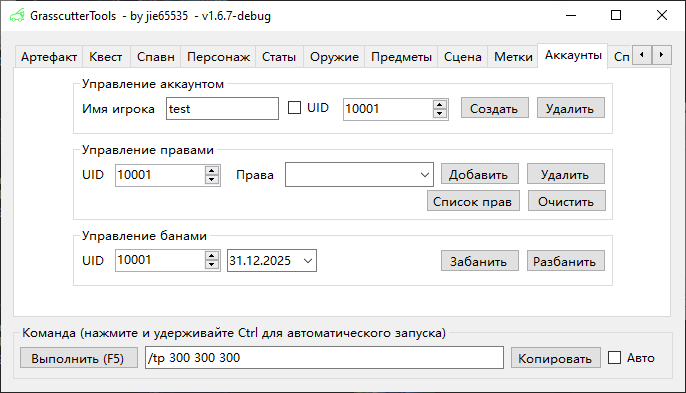Click the Создать account button

click(x=494, y=108)
